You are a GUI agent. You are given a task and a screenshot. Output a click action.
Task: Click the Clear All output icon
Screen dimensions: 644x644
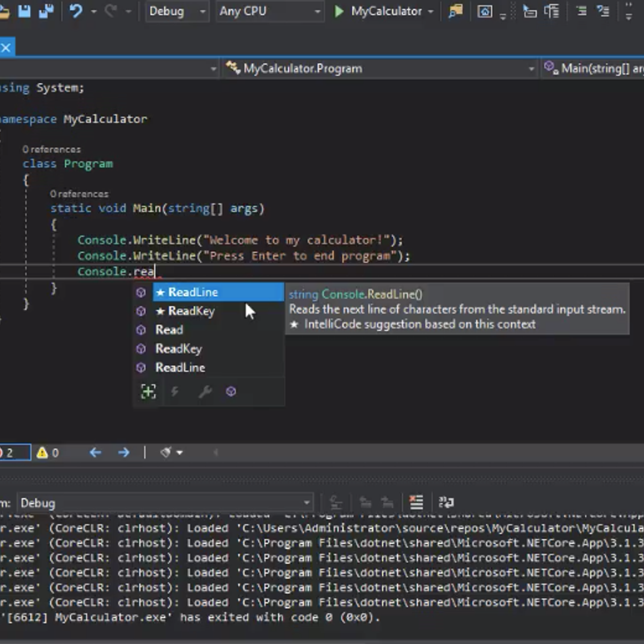click(x=416, y=502)
